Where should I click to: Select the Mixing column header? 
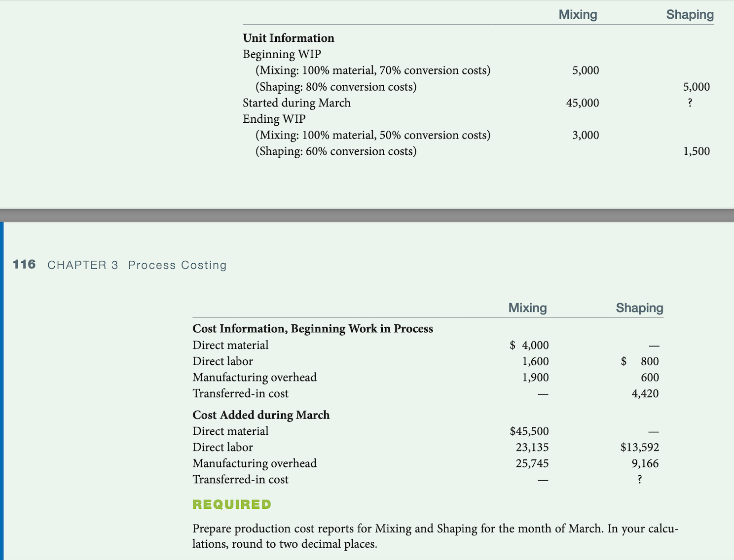click(577, 15)
